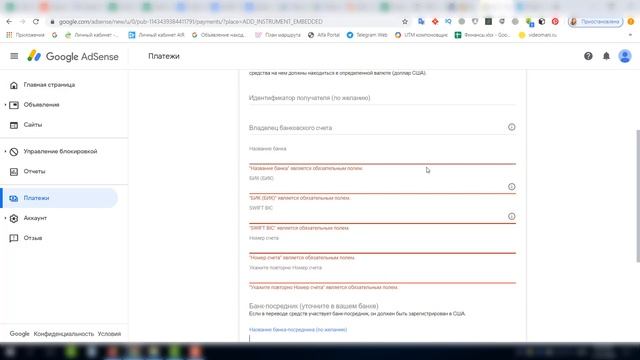Open the План маршрута bookmark

278,35
